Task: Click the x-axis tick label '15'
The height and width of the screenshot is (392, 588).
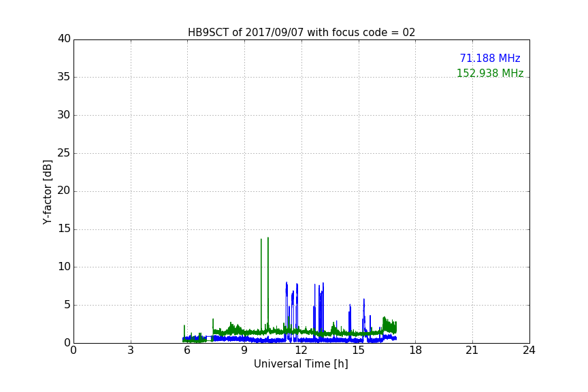Action: tap(358, 350)
